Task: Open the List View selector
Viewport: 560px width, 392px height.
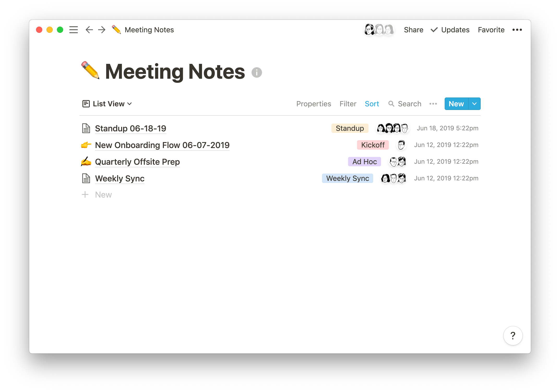Action: click(108, 104)
